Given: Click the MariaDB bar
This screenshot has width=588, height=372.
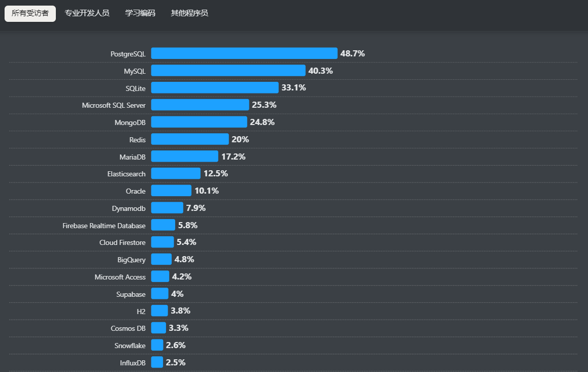Looking at the screenshot, I should point(184,157).
